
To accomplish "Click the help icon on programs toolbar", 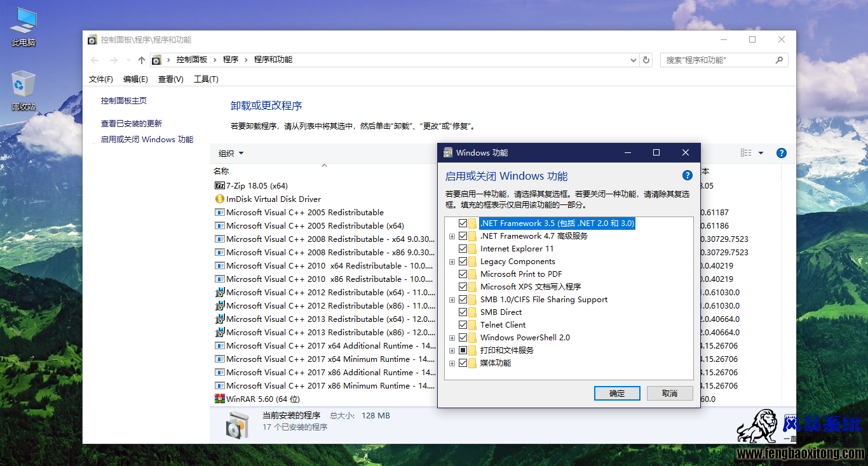I will coord(782,153).
